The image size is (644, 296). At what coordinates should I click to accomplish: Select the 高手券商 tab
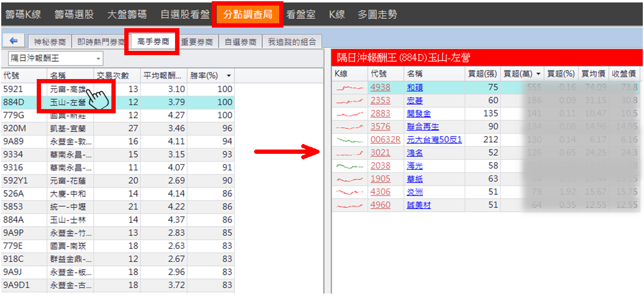coord(151,41)
